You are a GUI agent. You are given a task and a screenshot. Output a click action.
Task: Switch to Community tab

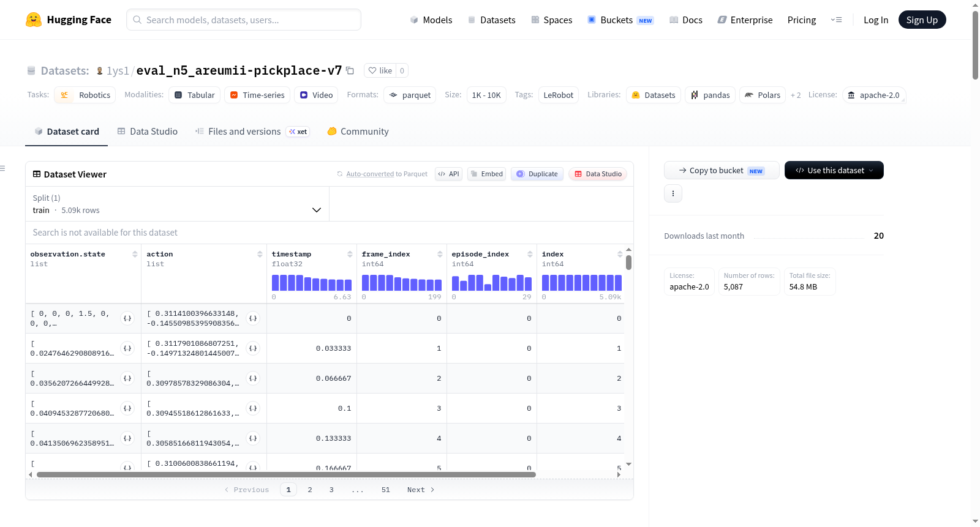tap(358, 132)
